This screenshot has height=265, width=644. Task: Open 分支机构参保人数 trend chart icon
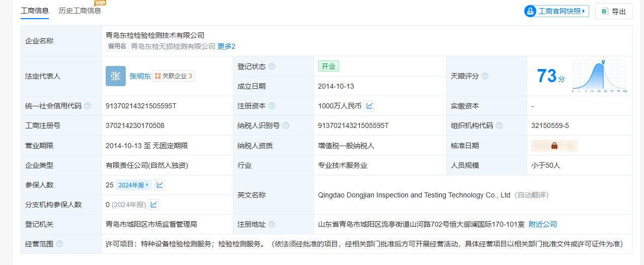pyautogui.click(x=153, y=205)
